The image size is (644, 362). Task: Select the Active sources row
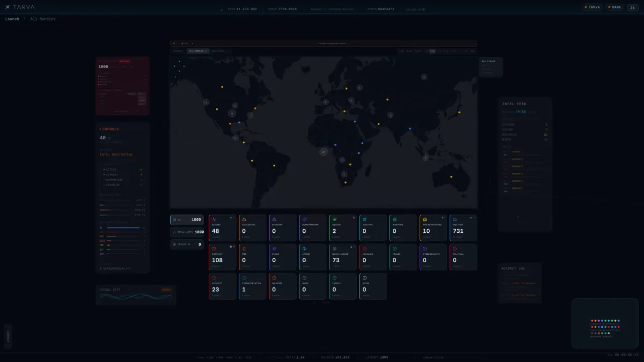coord(123,169)
